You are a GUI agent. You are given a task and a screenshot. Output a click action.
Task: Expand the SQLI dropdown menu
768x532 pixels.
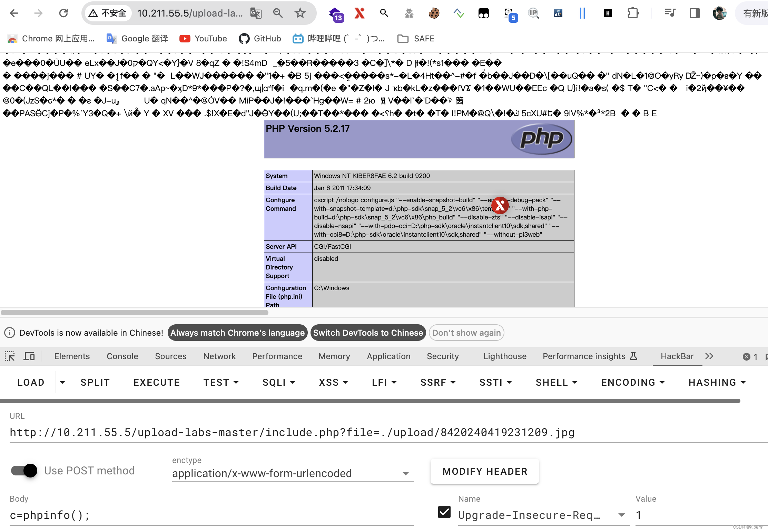click(279, 382)
